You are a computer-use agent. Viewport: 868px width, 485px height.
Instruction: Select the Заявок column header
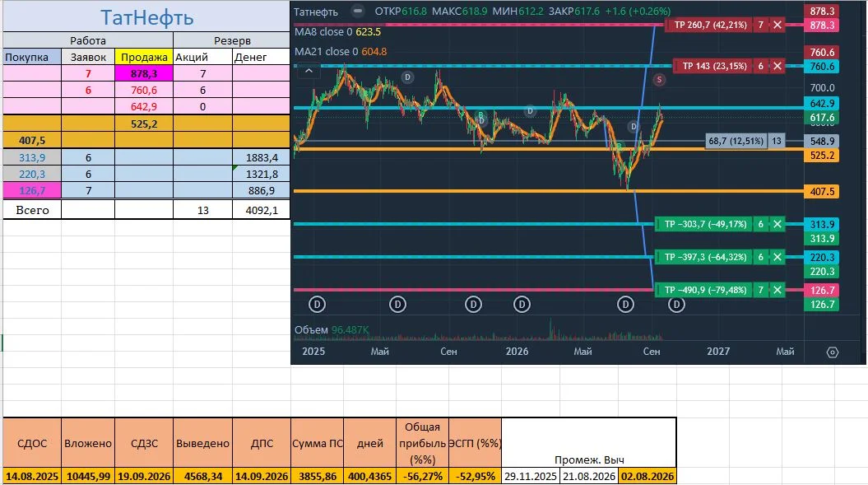(x=88, y=57)
